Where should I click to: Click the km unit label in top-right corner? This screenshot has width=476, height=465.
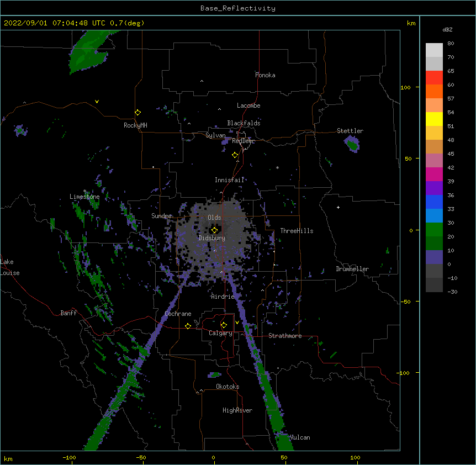411,23
